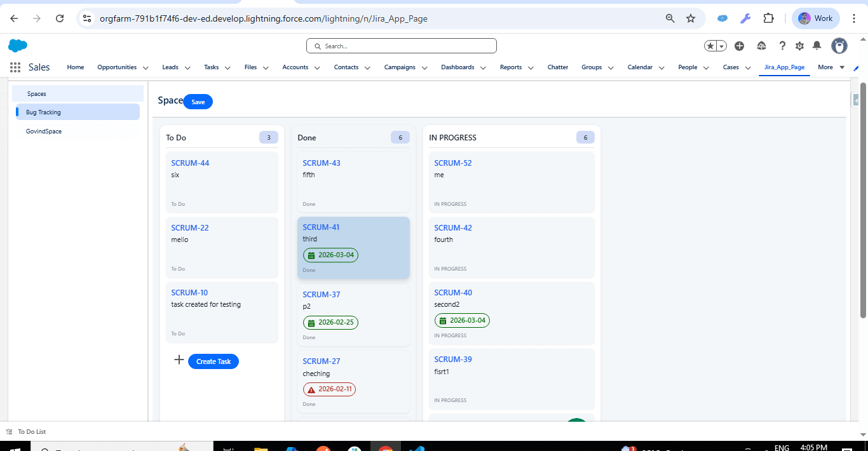Expand the Opportunities tab dropdown chevron
868x451 pixels.
pos(146,68)
